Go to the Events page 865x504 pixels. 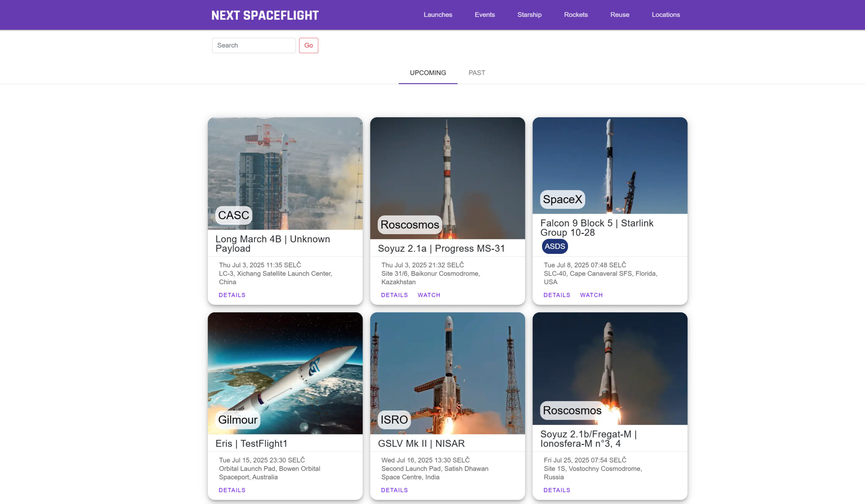[x=485, y=15]
